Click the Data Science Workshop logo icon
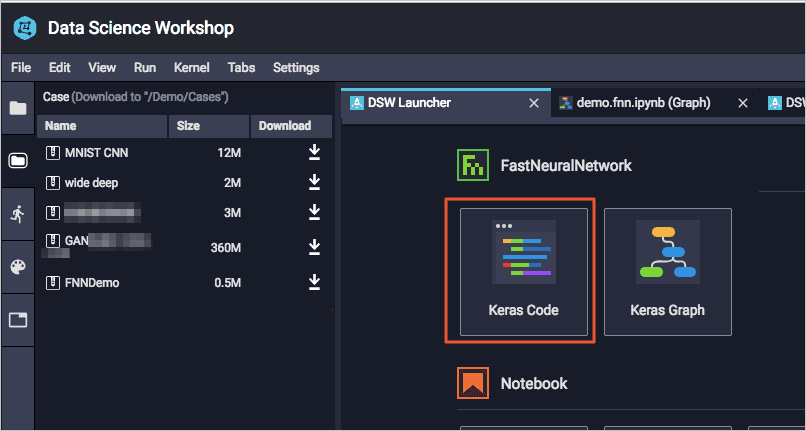The width and height of the screenshot is (806, 431). 25,28
